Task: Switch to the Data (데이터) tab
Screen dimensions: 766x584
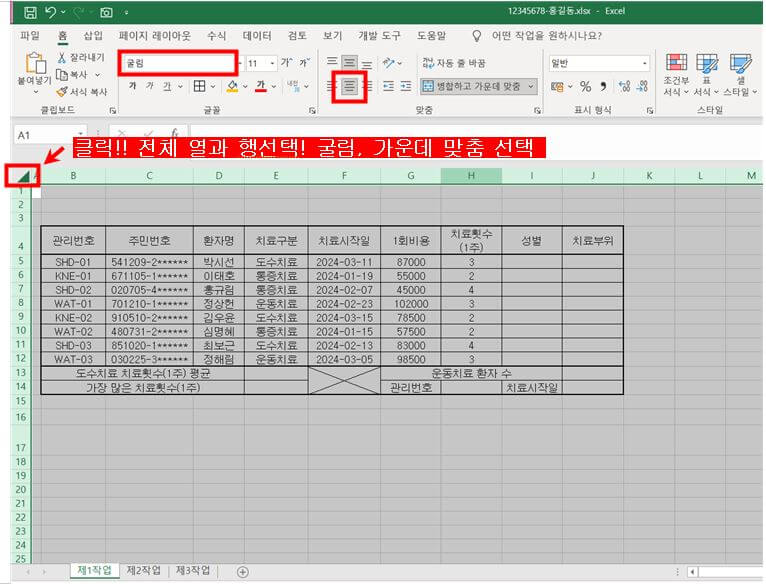Action: pyautogui.click(x=257, y=36)
